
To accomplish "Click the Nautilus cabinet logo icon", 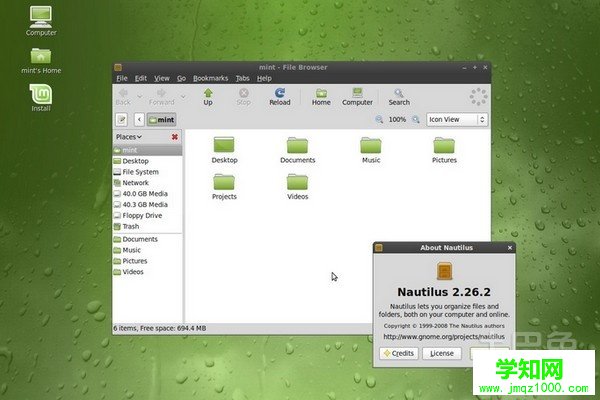I will coord(444,271).
